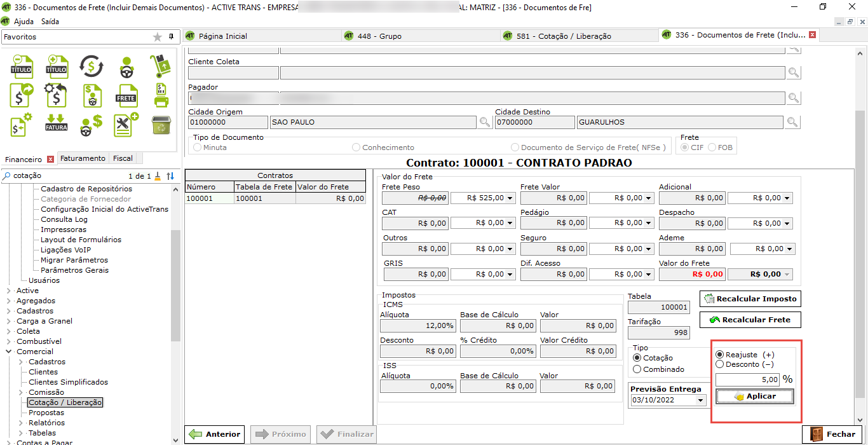Click the dollar refresh cycle icon
Image resolution: width=868 pixels, height=445 pixels.
(x=92, y=65)
